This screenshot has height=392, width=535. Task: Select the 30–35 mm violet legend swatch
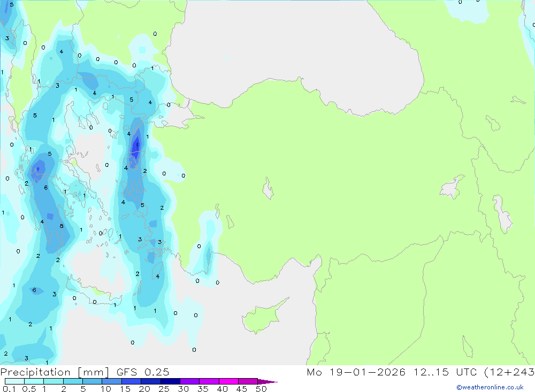click(190, 381)
